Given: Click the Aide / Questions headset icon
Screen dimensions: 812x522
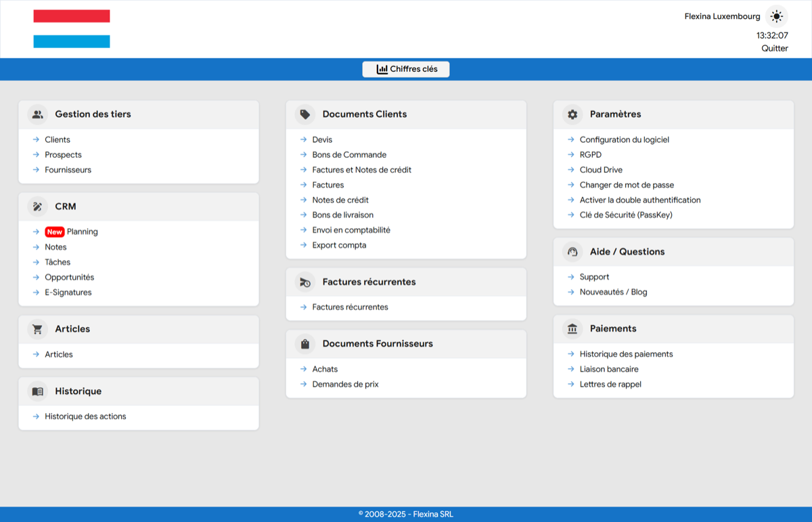Looking at the screenshot, I should tap(572, 252).
